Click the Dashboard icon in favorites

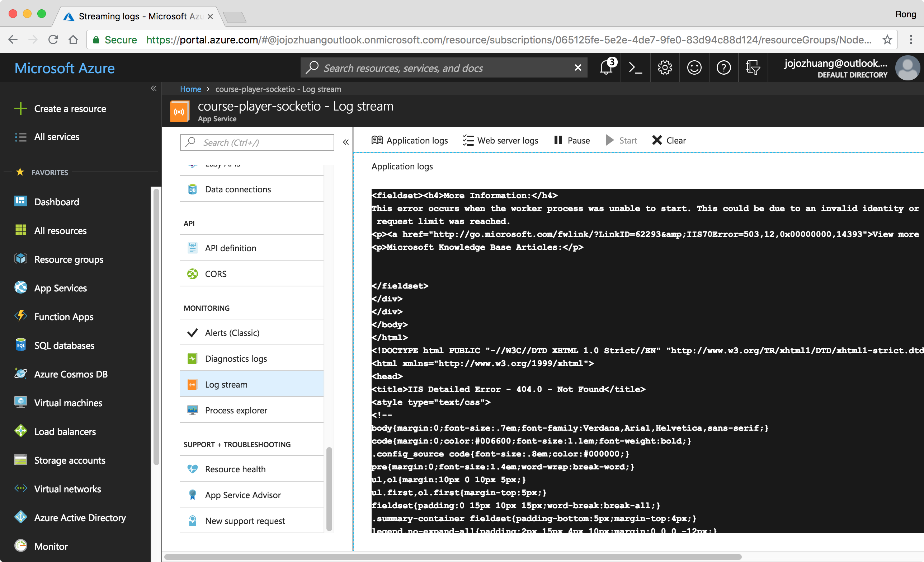21,201
